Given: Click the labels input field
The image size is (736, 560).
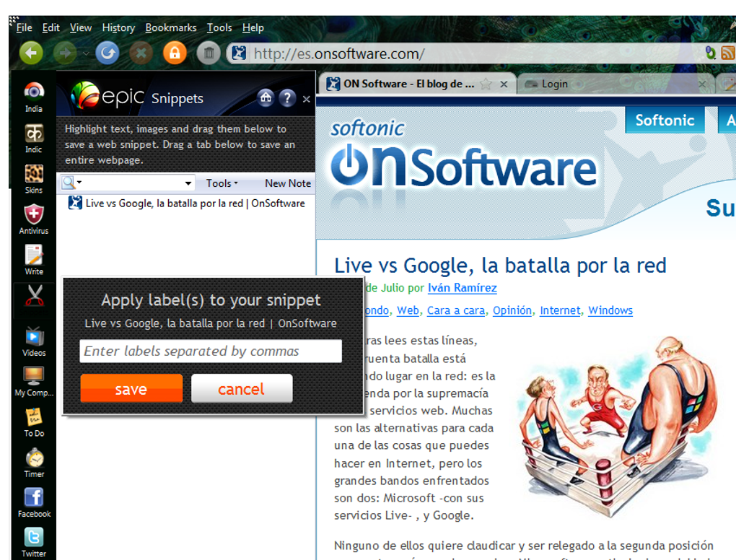Looking at the screenshot, I should [x=211, y=351].
